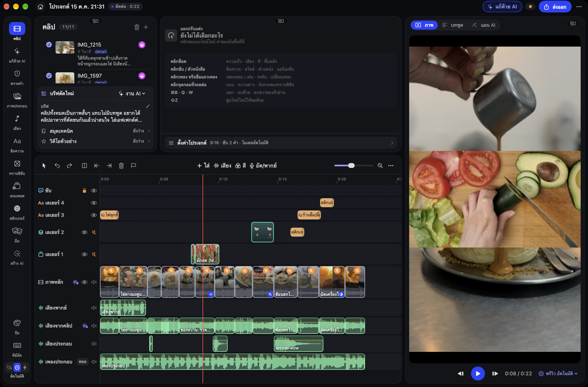Toggle lock on the ซับ subtitle track

point(84,190)
